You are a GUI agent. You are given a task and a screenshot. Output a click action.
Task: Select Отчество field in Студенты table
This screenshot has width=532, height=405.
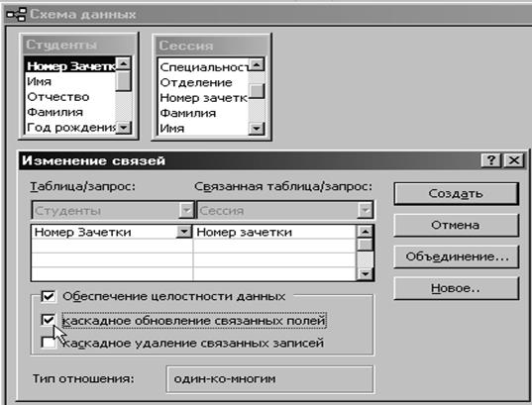tap(70, 97)
